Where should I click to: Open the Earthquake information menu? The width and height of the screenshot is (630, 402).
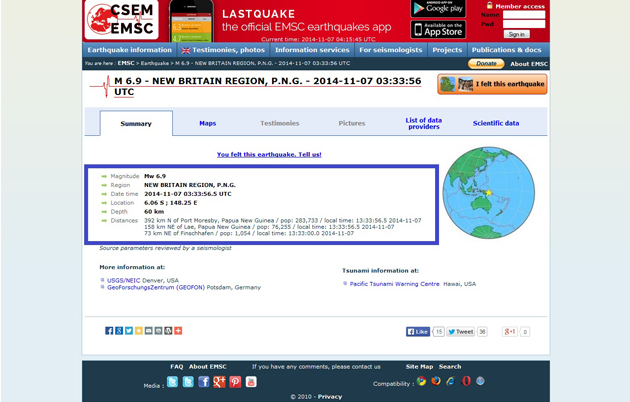point(129,49)
